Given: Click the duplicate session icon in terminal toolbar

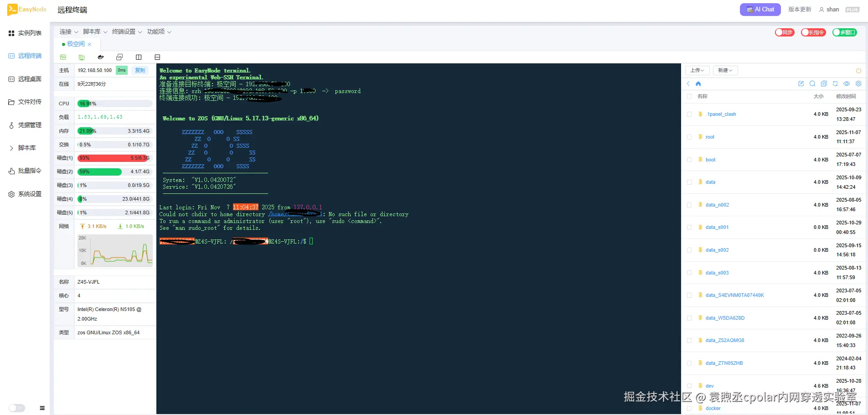Looking at the screenshot, I should click(119, 57).
